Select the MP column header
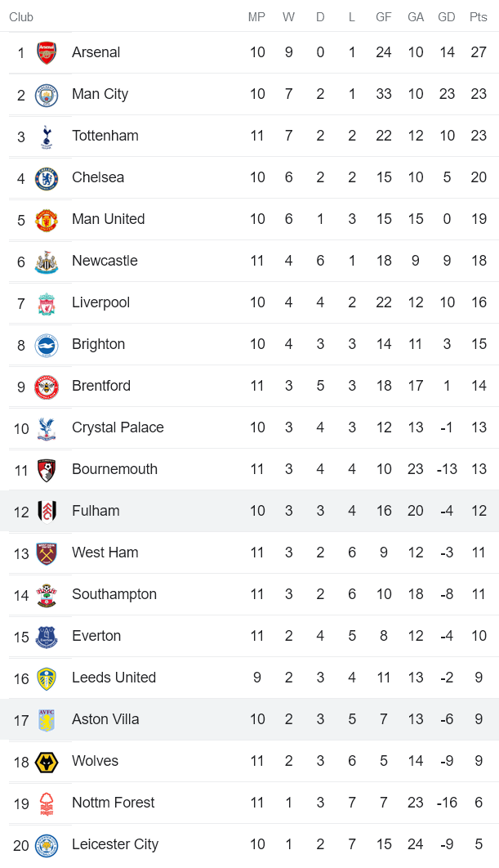 pos(257,17)
